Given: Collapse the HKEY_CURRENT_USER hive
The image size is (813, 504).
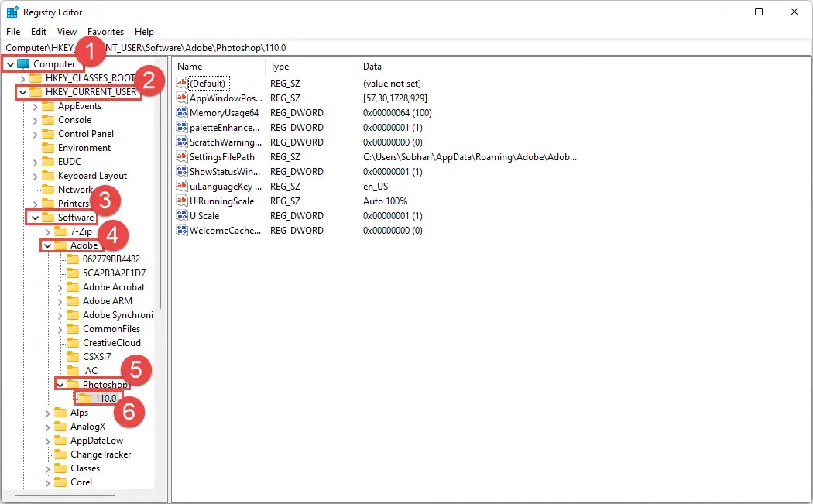Looking at the screenshot, I should click(x=22, y=92).
